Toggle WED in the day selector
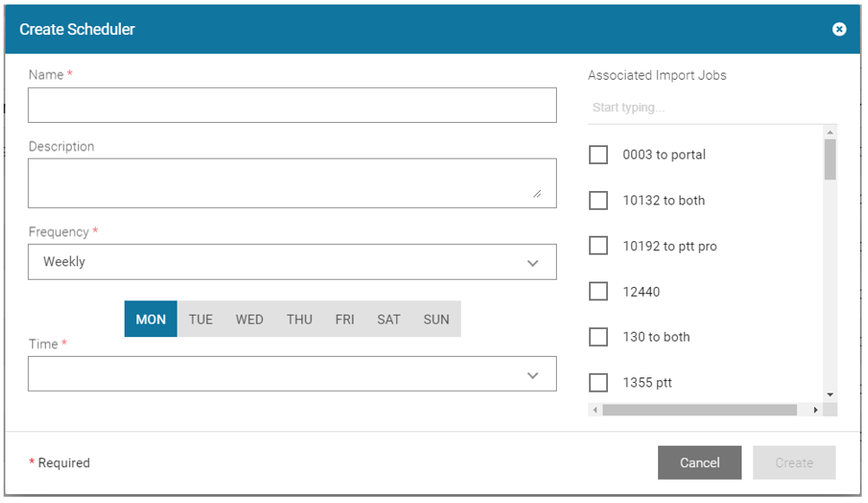868x503 pixels. coord(249,319)
